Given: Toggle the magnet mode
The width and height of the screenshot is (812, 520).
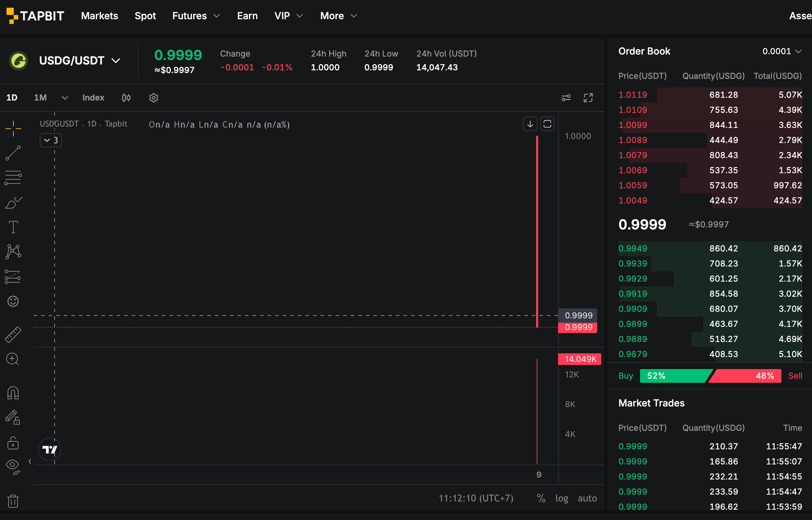Looking at the screenshot, I should click(x=13, y=393).
